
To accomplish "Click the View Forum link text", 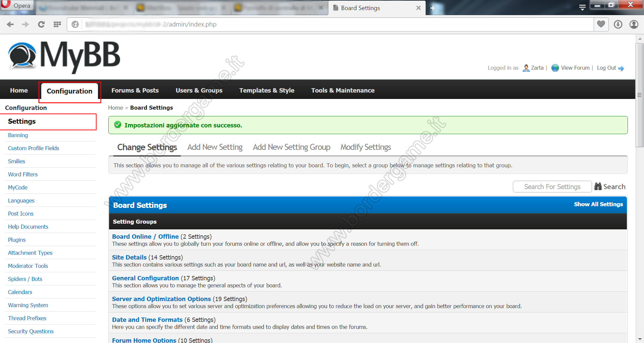I will pyautogui.click(x=575, y=68).
